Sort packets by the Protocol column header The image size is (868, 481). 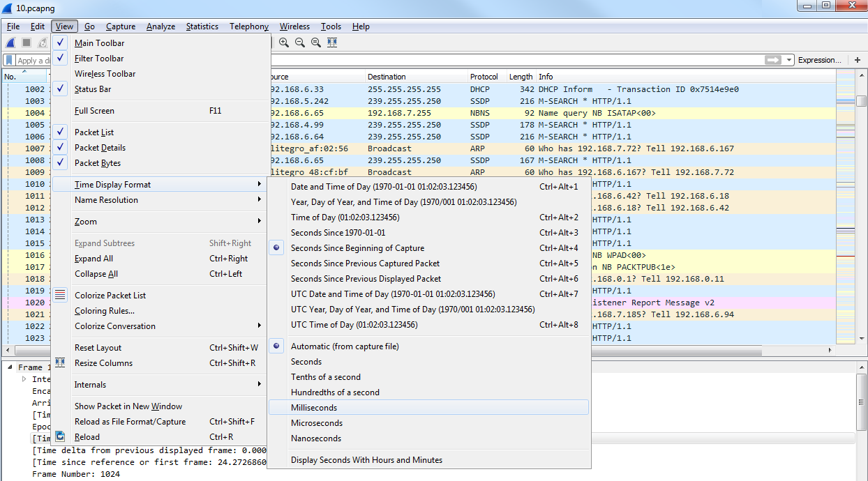pos(484,77)
